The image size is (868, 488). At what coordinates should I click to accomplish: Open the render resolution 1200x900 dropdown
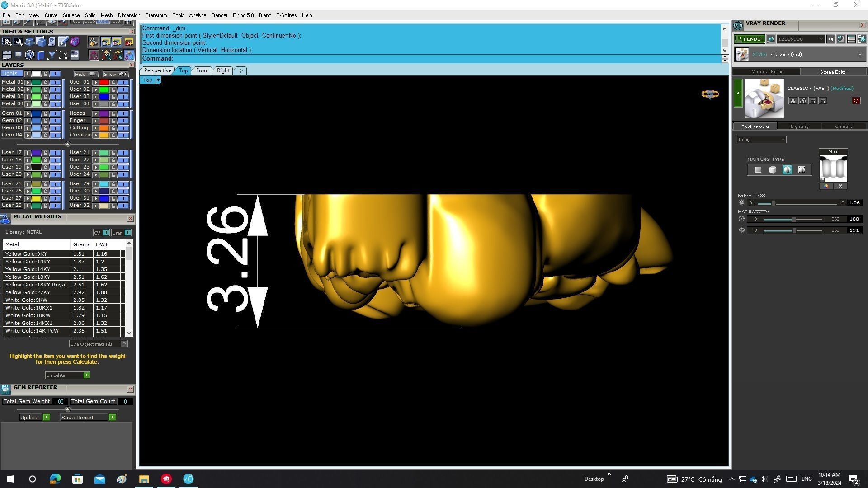tap(800, 39)
